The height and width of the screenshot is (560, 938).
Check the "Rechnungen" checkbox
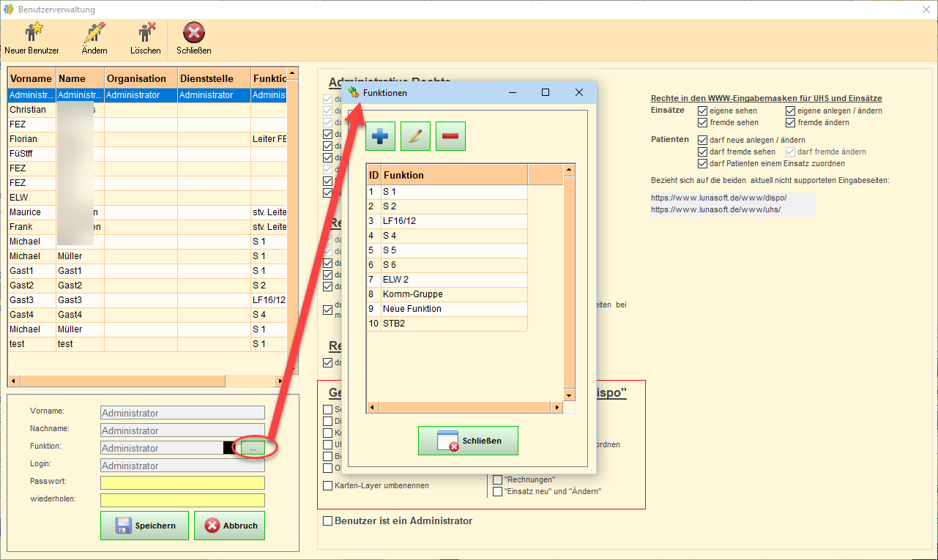click(498, 479)
